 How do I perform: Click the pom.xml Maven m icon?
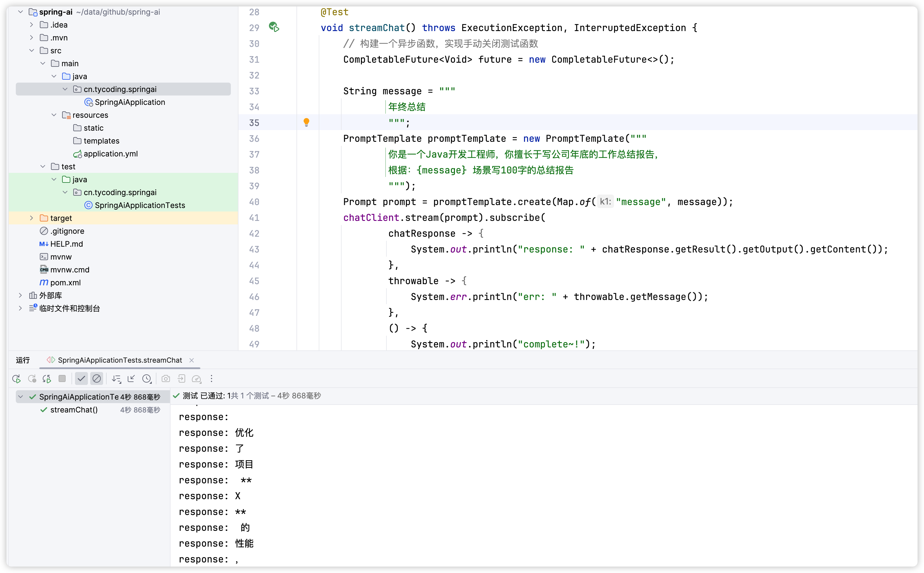(x=44, y=283)
